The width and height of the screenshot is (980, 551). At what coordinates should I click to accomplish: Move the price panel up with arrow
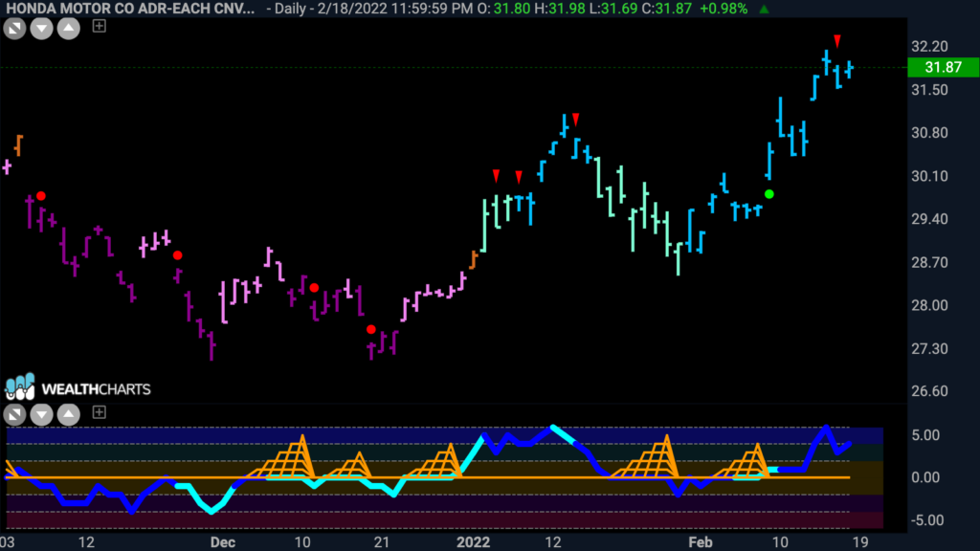(x=69, y=29)
